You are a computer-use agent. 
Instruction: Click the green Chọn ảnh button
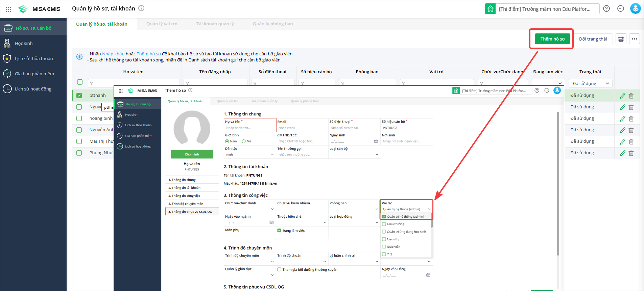(x=192, y=154)
